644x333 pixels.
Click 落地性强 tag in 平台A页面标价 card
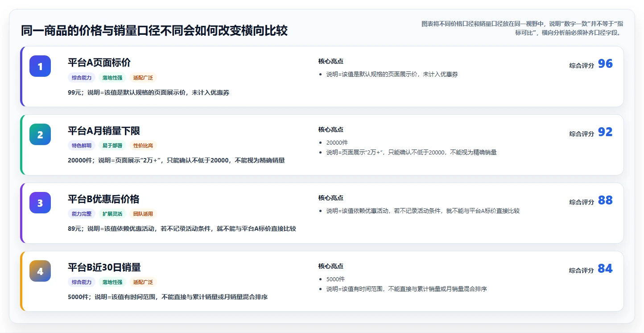tap(112, 78)
